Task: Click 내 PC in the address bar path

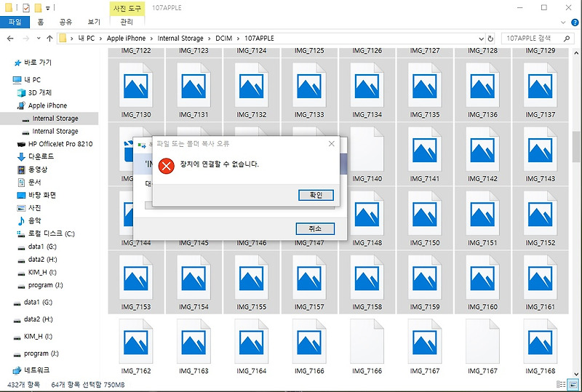Action: 86,39
